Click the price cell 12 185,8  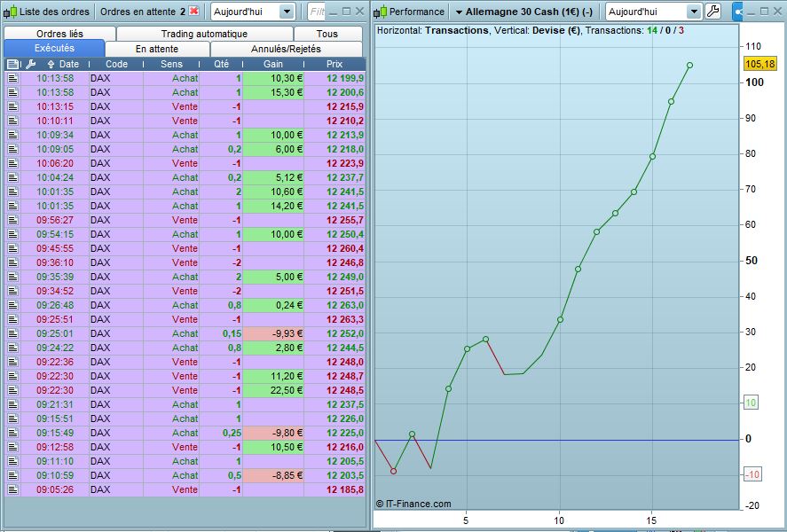point(334,489)
